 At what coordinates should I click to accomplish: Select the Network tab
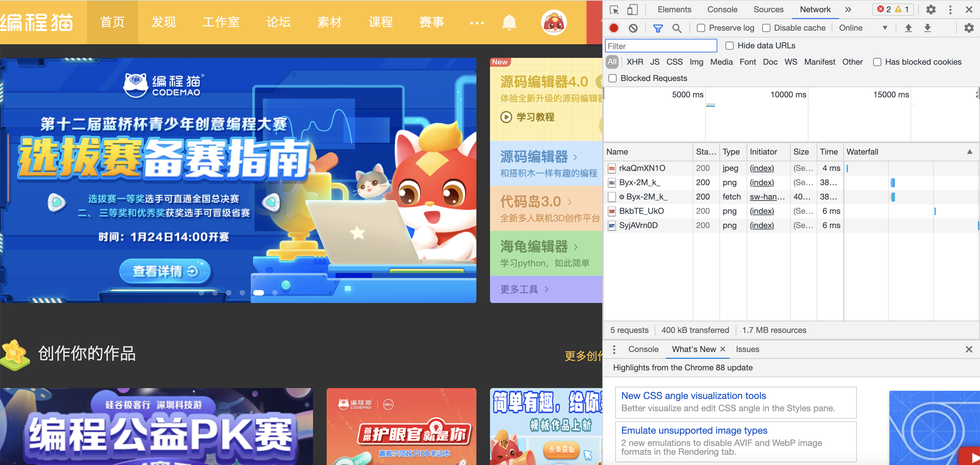[x=815, y=10]
